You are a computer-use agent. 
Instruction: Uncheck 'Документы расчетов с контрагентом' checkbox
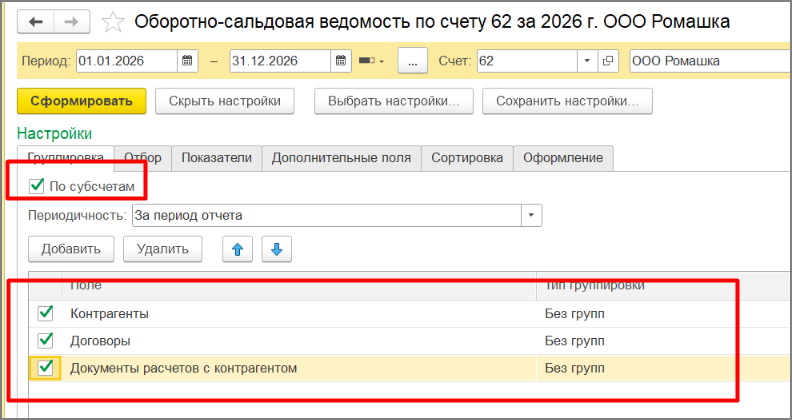[x=45, y=368]
